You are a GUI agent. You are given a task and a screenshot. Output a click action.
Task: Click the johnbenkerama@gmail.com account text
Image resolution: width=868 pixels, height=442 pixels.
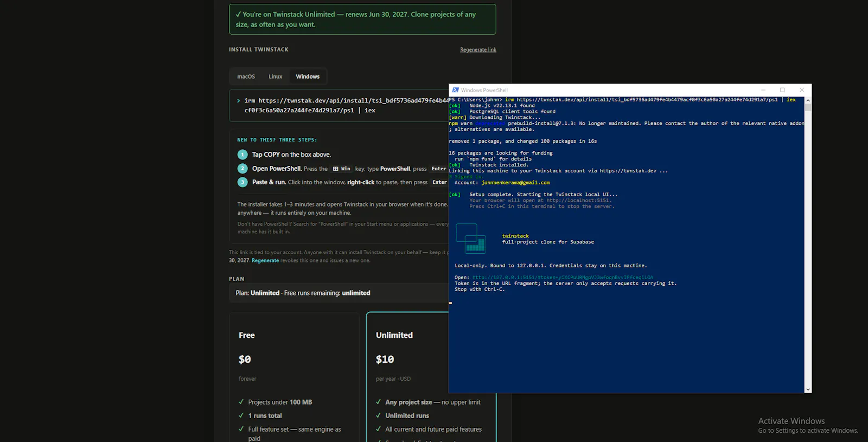(515, 183)
